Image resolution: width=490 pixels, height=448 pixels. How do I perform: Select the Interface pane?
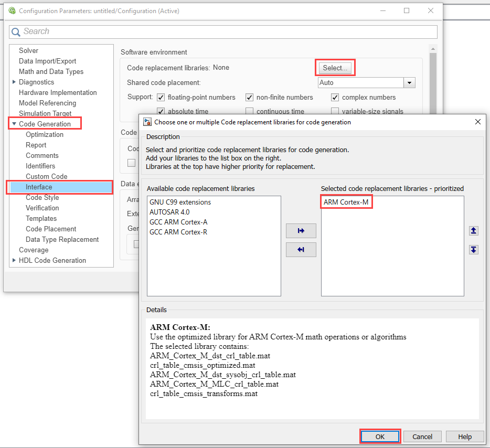coord(61,187)
